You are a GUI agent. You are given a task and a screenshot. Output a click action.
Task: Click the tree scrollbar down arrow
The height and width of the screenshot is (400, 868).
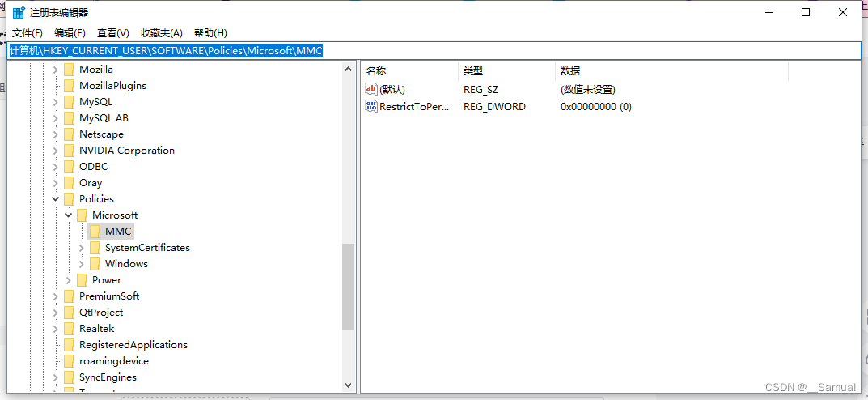[x=348, y=385]
